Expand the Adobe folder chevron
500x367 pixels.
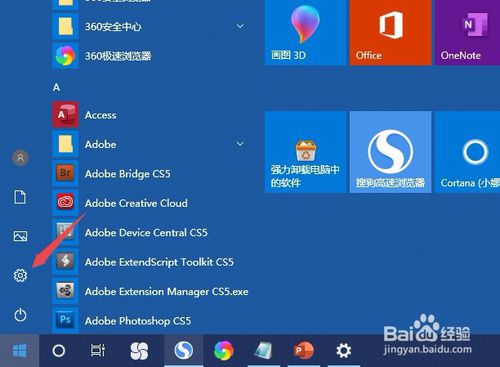click(240, 144)
